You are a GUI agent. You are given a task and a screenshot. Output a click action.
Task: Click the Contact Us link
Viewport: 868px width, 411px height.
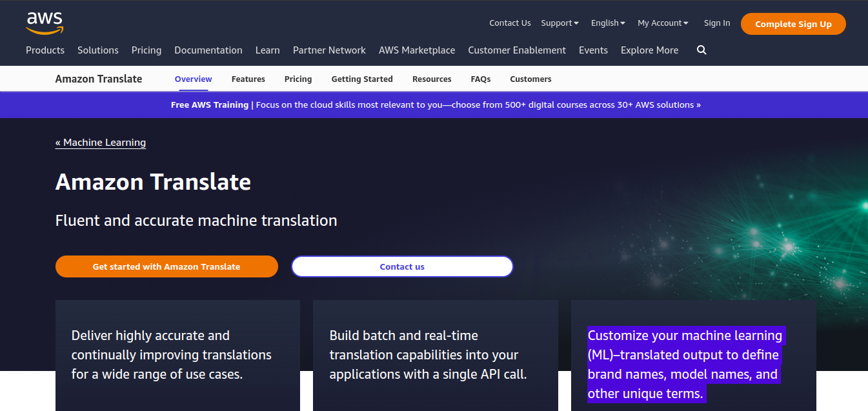click(x=510, y=23)
